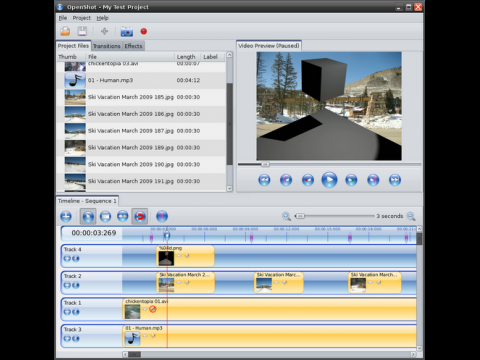The width and height of the screenshot is (480, 360).
Task: Jump to the previous marker in preview controls
Action: click(x=286, y=180)
